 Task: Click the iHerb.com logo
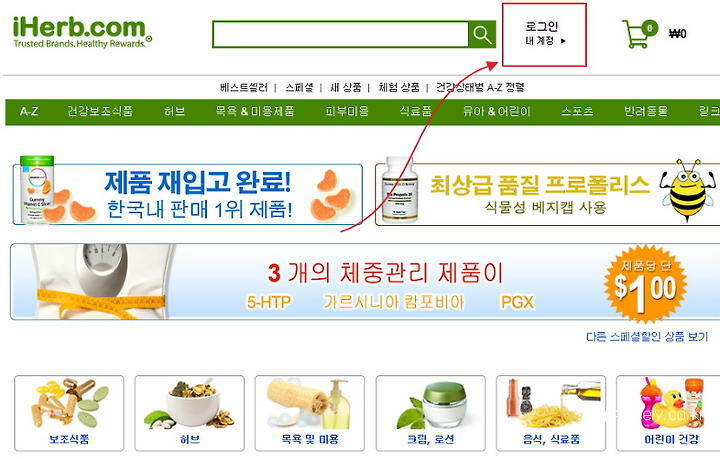[82, 32]
